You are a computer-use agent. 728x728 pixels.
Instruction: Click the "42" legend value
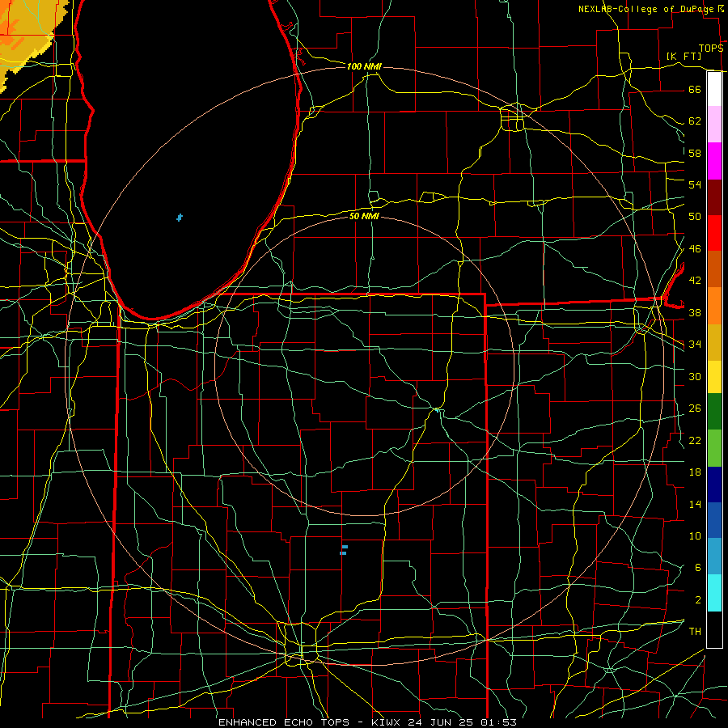point(695,281)
